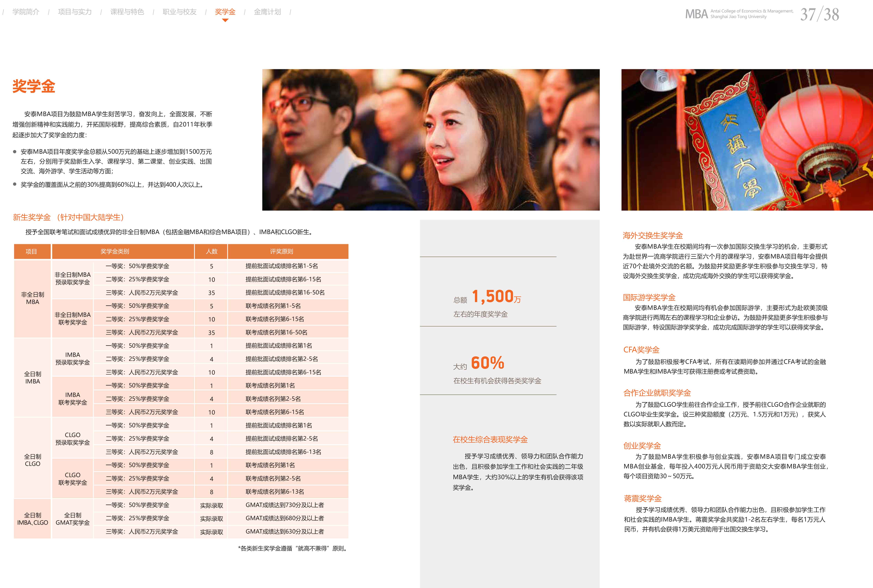Open the 学院简介 navigation tab
This screenshot has height=588, width=873.
pyautogui.click(x=26, y=12)
